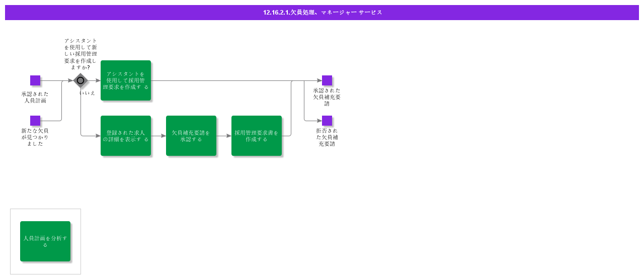This screenshot has height=279, width=644.
Task: Click the arrow from gateway to アシスタント task
Action: point(95,80)
